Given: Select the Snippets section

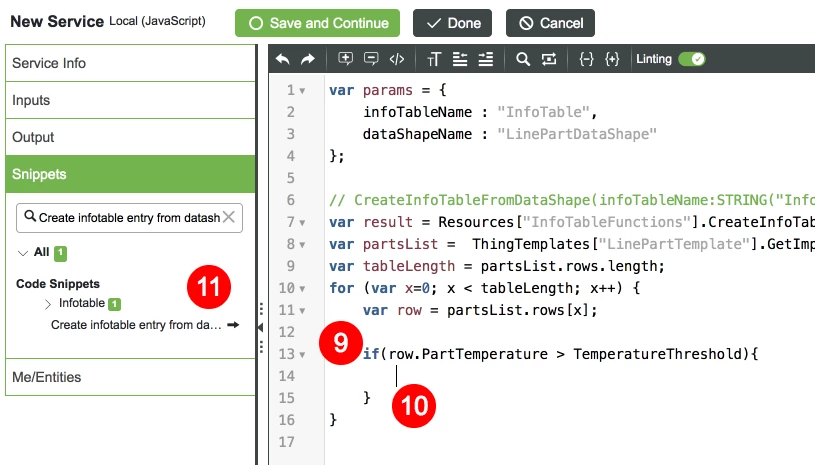Looking at the screenshot, I should click(x=130, y=174).
